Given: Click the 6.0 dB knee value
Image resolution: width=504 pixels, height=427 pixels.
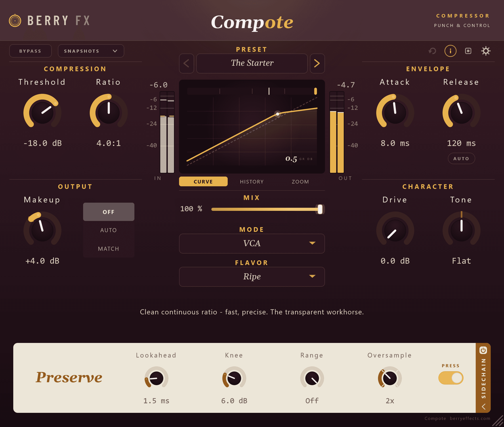Looking at the screenshot, I should (234, 401).
